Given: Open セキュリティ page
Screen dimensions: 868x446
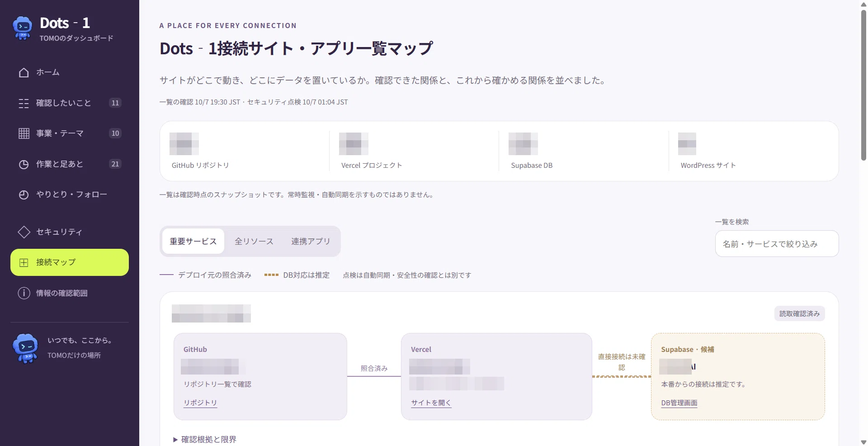Looking at the screenshot, I should click(70, 232).
